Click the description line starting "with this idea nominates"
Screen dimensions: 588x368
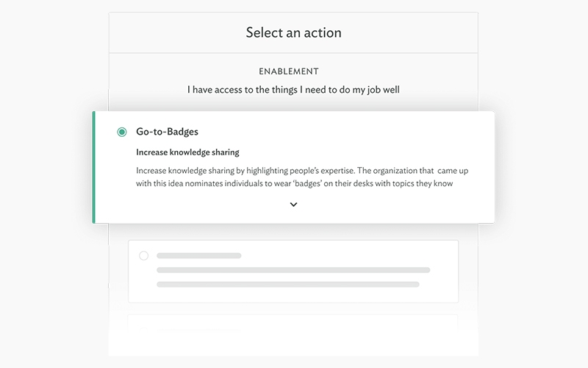[294, 183]
